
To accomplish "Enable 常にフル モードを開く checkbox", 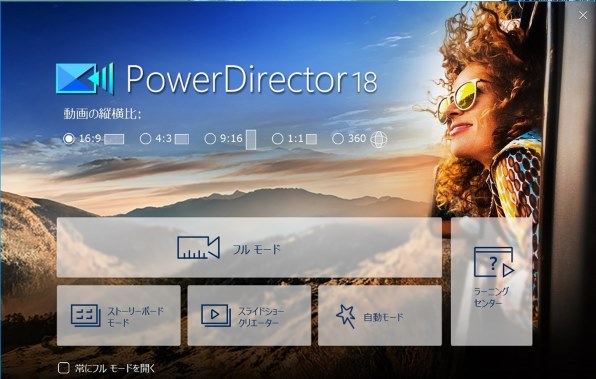I will point(63,368).
